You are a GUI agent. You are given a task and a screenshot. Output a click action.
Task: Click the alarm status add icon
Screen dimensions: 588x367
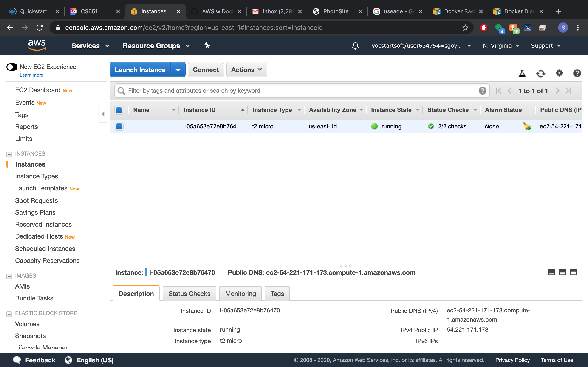click(527, 126)
